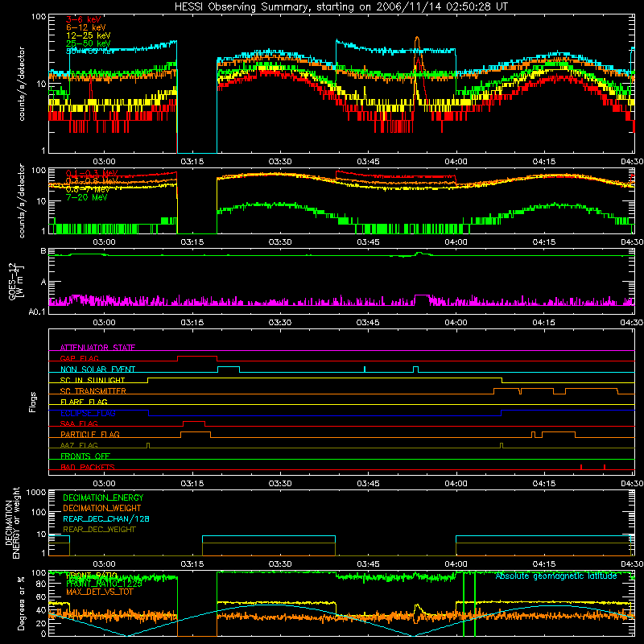The image size is (644, 644).
Task: Click the raised GAP_FLAG pulse near 03:15
Action: click(197, 357)
